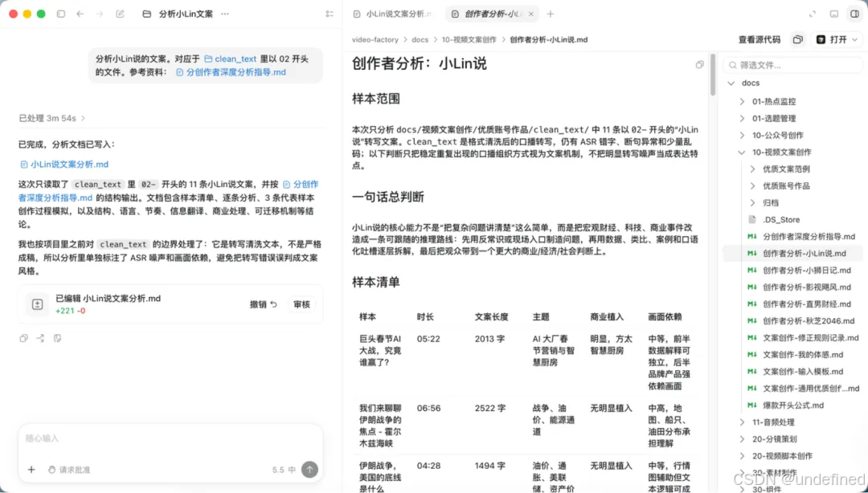Click 查看源代码 to view source
The width and height of the screenshot is (868, 493).
[759, 40]
